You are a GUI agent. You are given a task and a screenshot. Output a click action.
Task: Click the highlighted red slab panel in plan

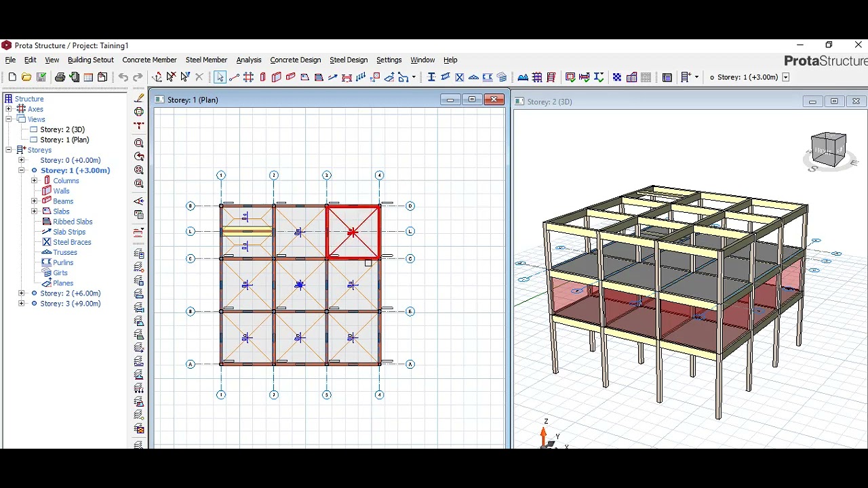pos(353,232)
